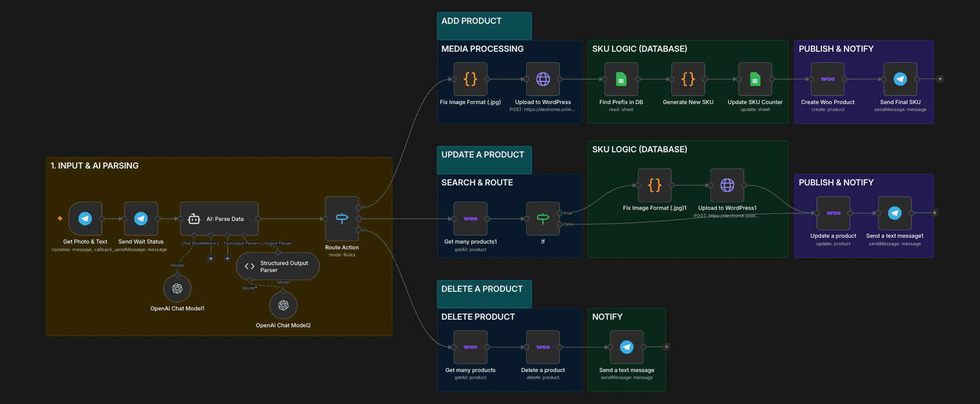Image resolution: width=980 pixels, height=404 pixels.
Task: Click the OpenAI Chat Model1 node
Action: coord(177,288)
